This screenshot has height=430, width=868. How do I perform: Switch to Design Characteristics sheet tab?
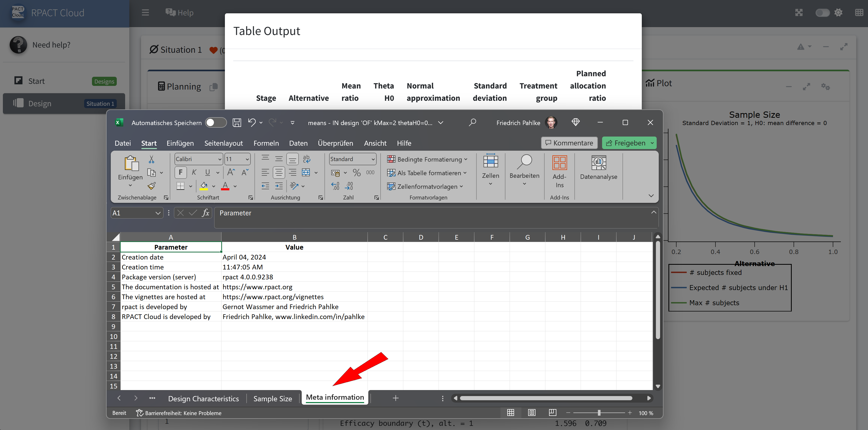point(203,398)
